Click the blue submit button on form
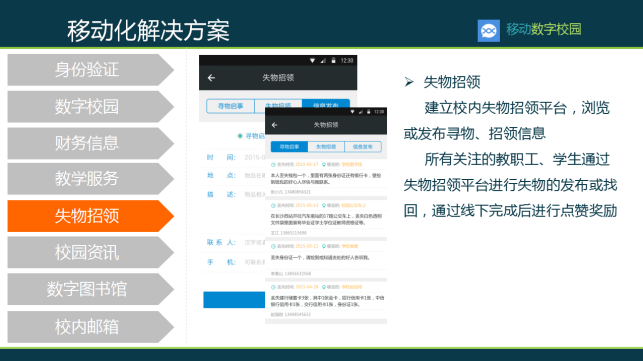The width and height of the screenshot is (643, 361). tap(234, 300)
